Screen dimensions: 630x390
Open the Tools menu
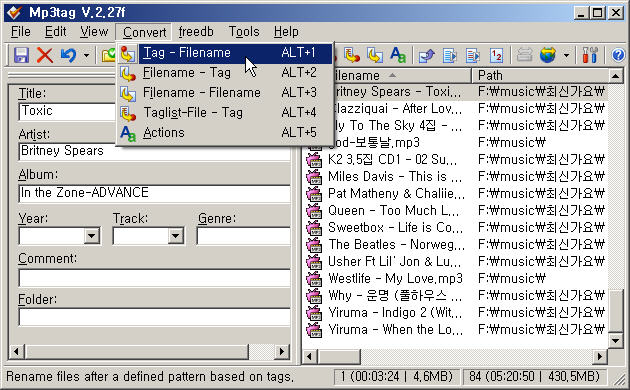pos(244,32)
